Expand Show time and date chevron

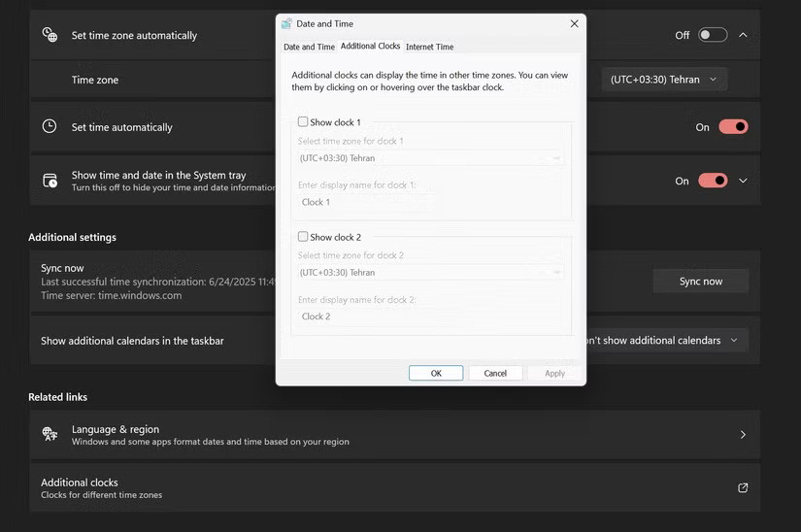pos(743,181)
